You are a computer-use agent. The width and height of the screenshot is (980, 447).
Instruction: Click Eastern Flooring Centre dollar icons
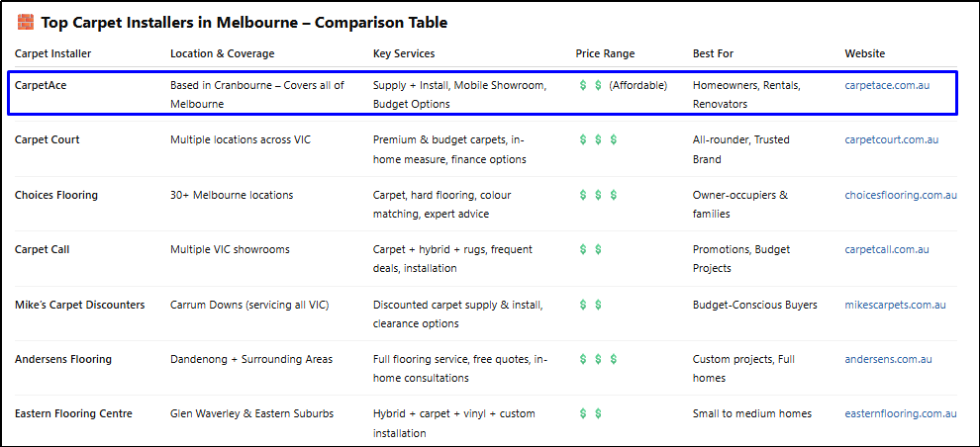[x=591, y=414]
